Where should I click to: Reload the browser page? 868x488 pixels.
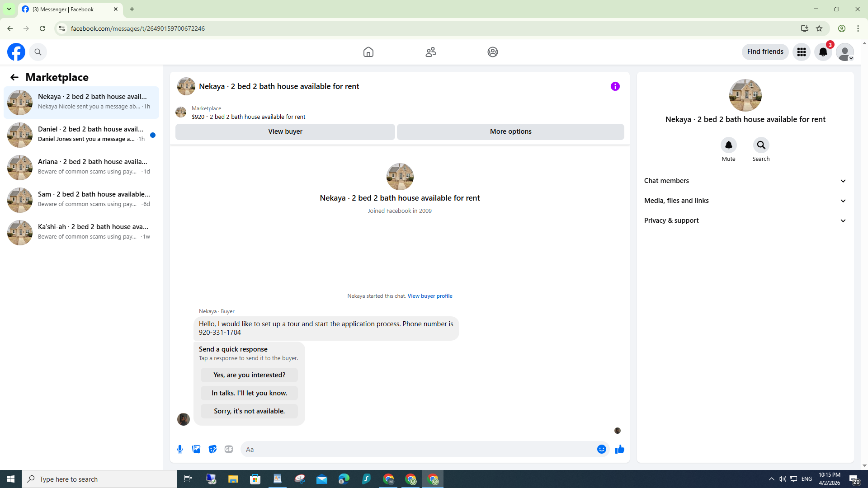tap(42, 28)
